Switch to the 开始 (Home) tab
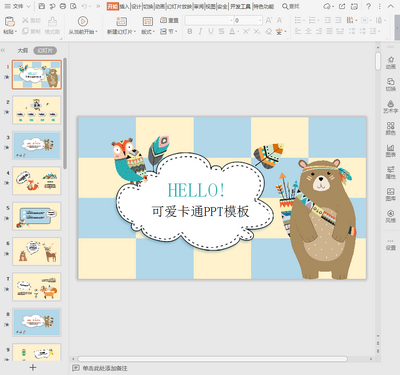400x375 pixels. pyautogui.click(x=113, y=6)
